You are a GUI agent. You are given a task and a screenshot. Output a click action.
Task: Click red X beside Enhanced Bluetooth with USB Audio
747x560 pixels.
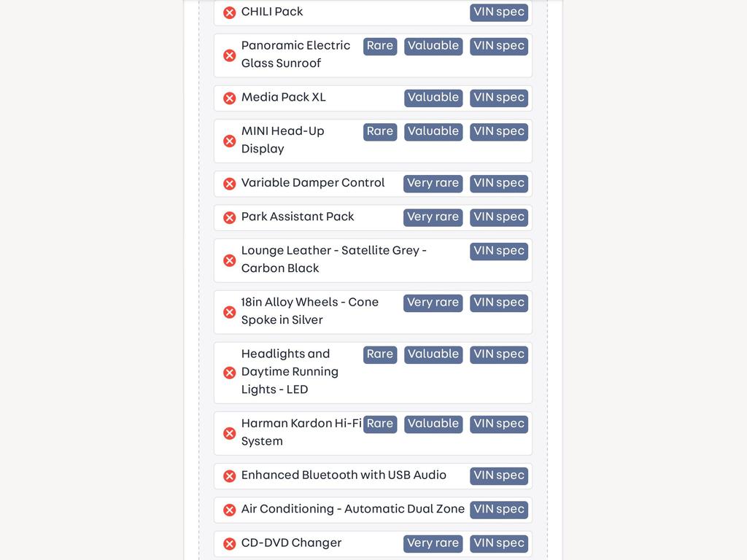(x=230, y=476)
